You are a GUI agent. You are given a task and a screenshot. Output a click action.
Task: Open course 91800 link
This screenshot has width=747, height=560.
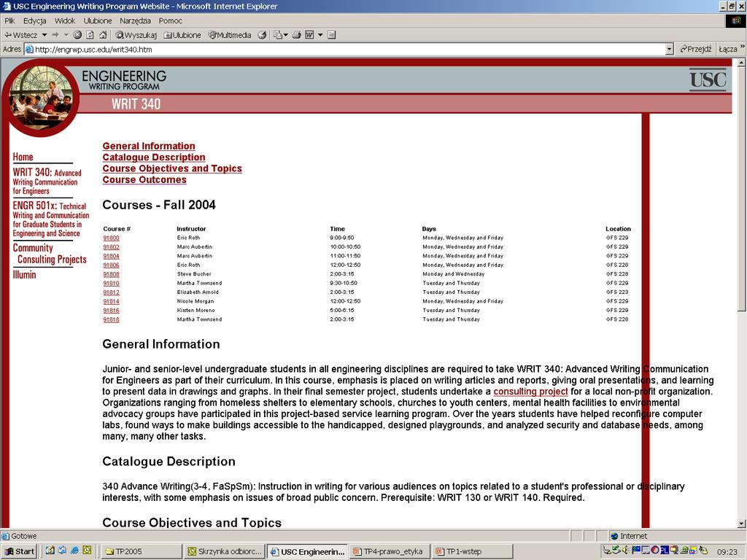point(111,238)
